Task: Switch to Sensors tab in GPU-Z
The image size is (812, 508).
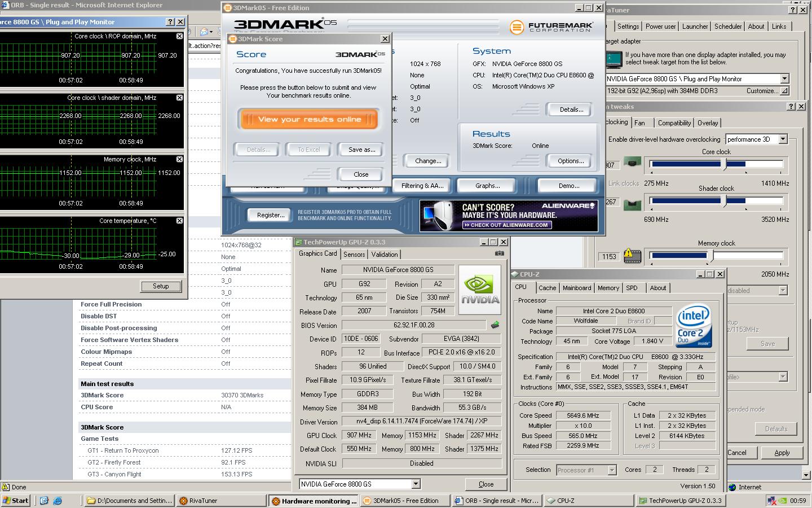Action: [x=354, y=255]
